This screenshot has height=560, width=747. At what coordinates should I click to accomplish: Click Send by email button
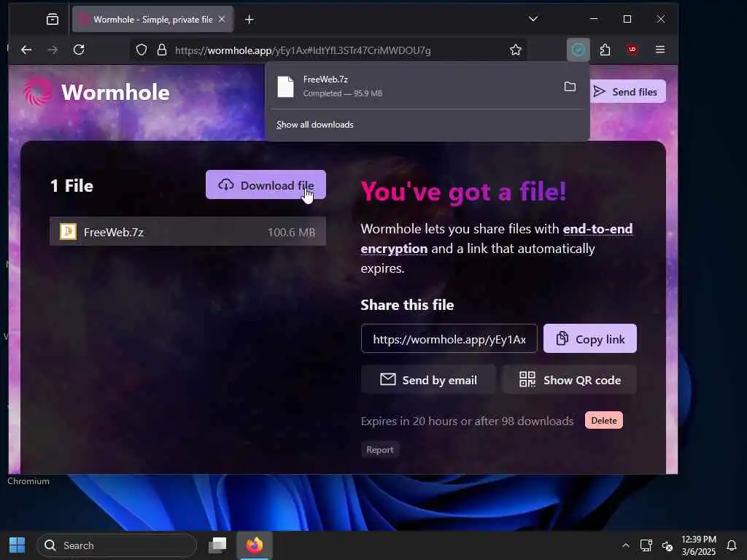point(428,380)
